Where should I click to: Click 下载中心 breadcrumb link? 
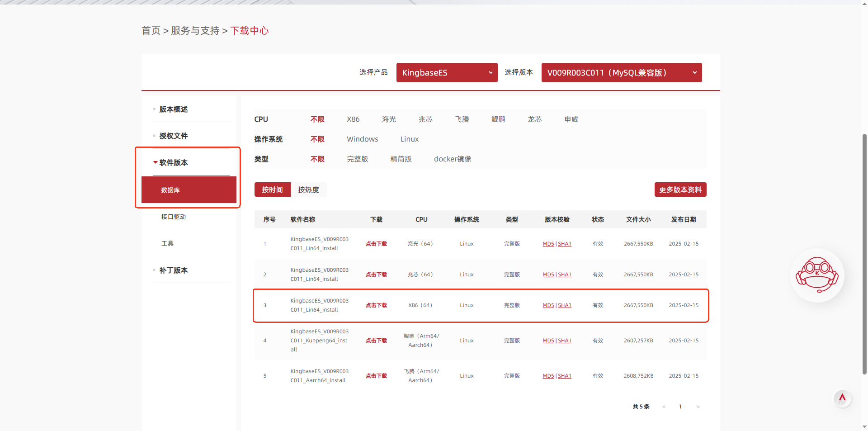coord(250,30)
